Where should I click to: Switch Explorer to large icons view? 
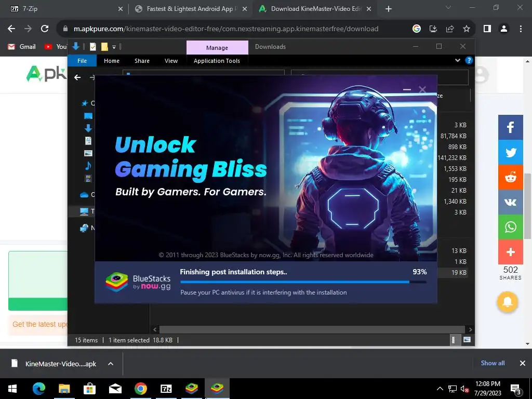[467, 340]
